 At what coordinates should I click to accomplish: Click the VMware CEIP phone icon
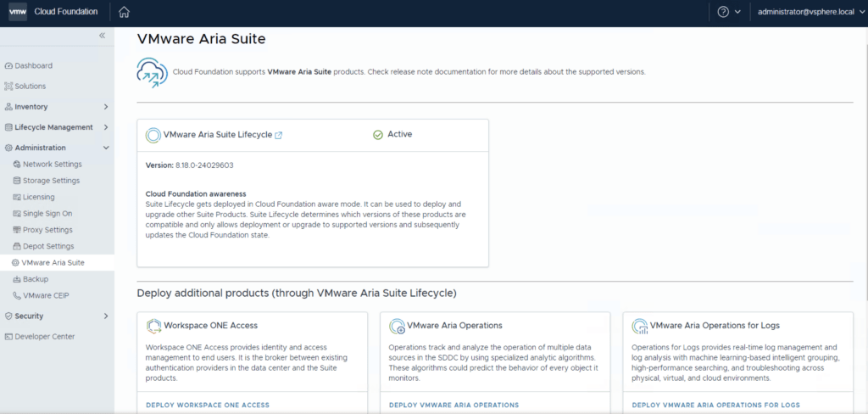(x=16, y=295)
